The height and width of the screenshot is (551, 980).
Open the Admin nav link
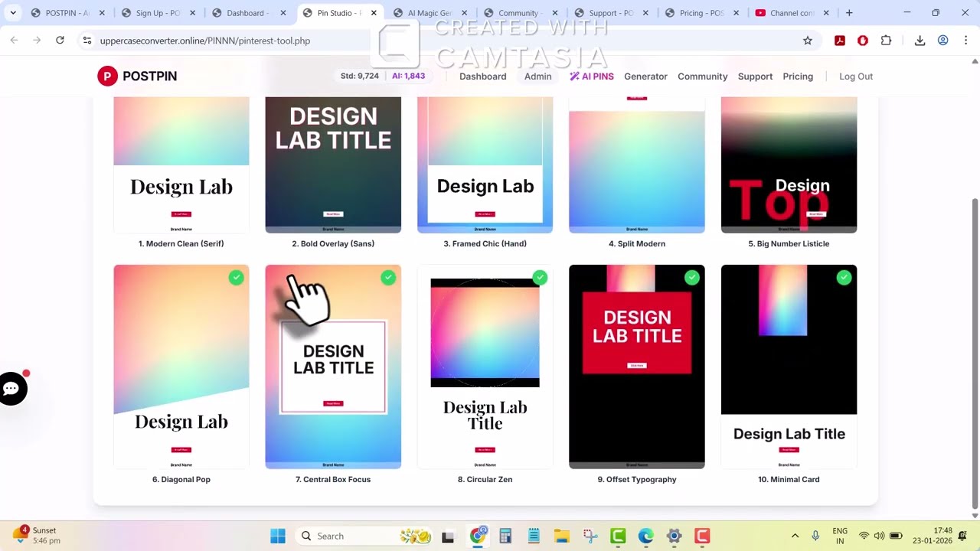pyautogui.click(x=538, y=77)
